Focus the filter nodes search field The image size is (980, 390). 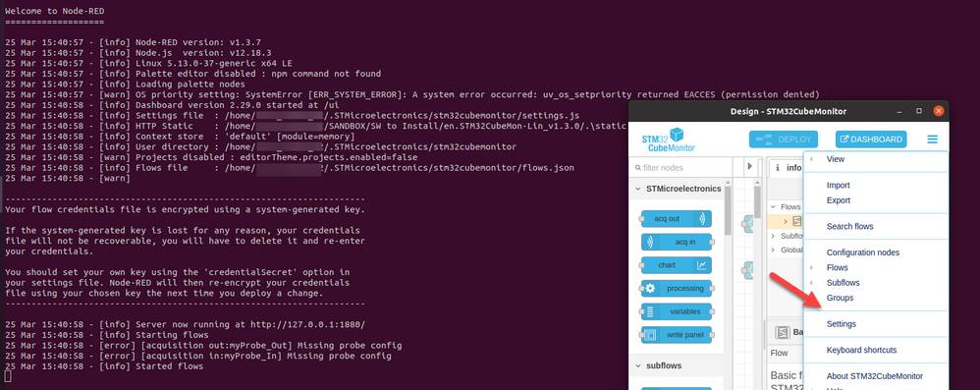coord(680,168)
